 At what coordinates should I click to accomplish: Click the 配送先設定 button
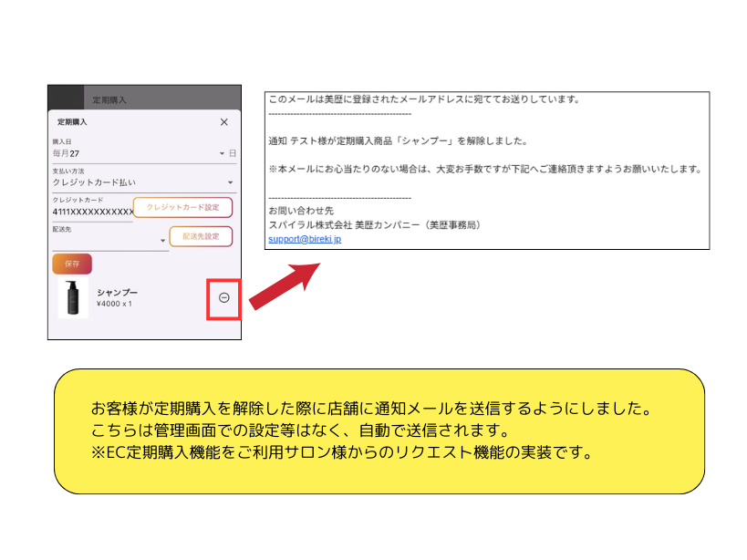(x=201, y=236)
